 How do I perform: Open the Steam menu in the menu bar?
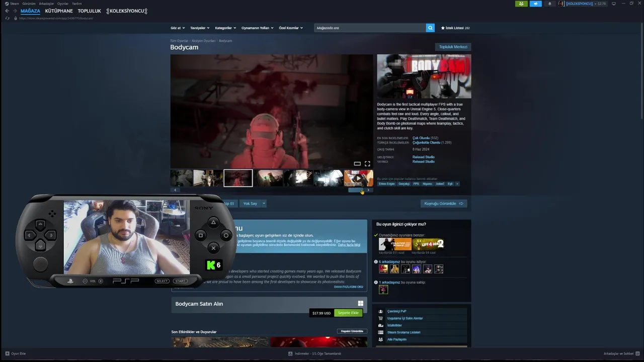coord(12,4)
